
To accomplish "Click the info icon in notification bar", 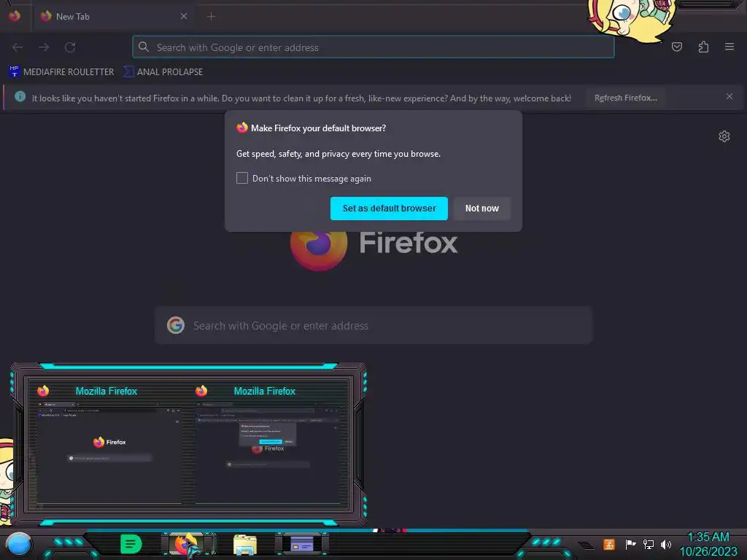I will [x=20, y=97].
